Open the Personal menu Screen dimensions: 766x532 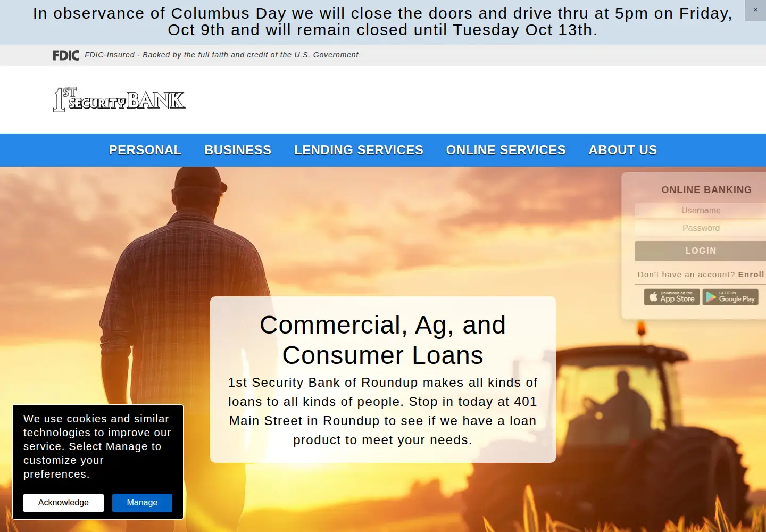145,150
